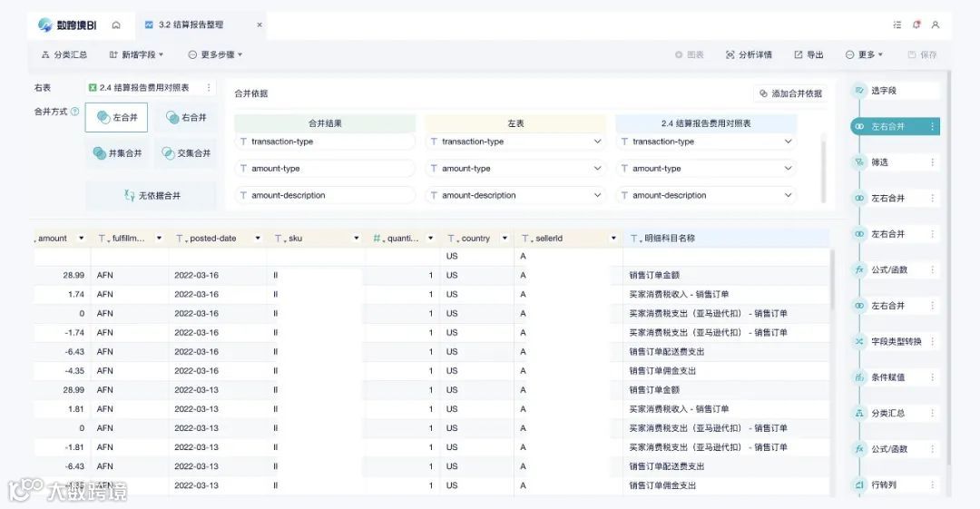Click the 导出 export button
Viewport: 980px width, 509px height.
[808, 55]
